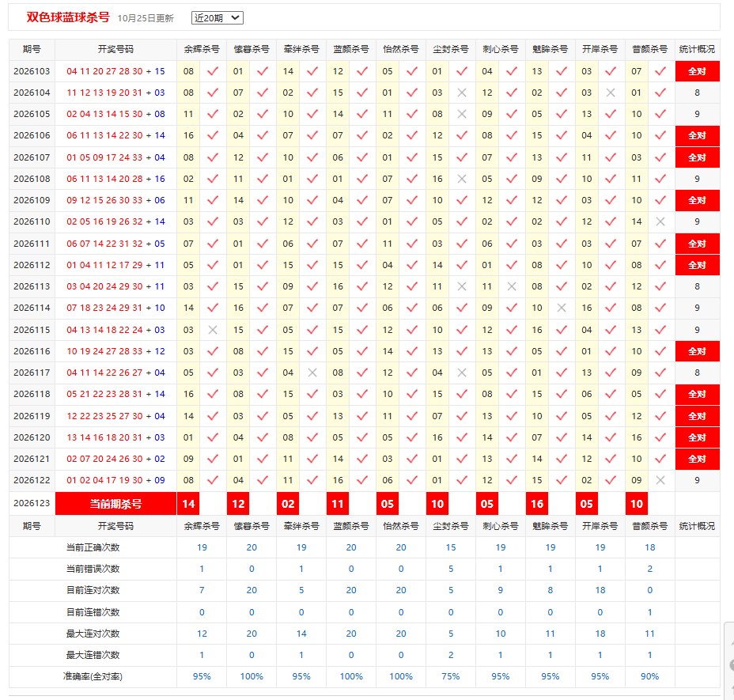
Task: Click the check mark for 怡然杀号 in row 2026119
Action: pos(412,416)
